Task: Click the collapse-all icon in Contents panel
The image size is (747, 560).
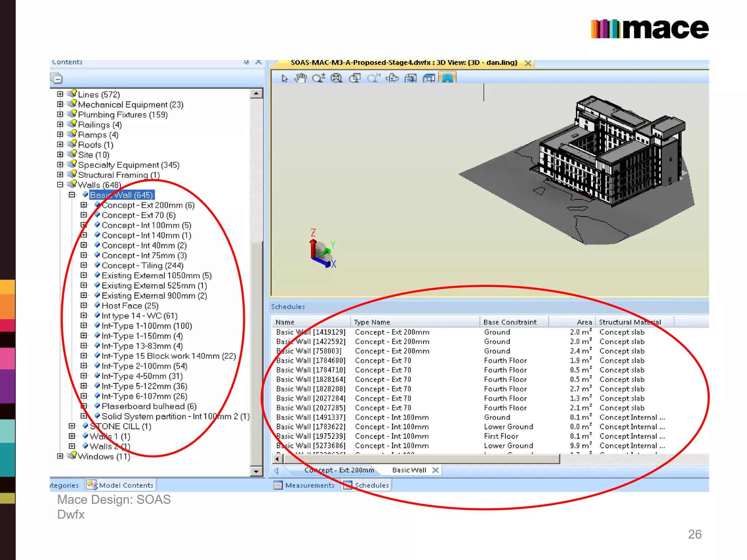Action: point(57,78)
